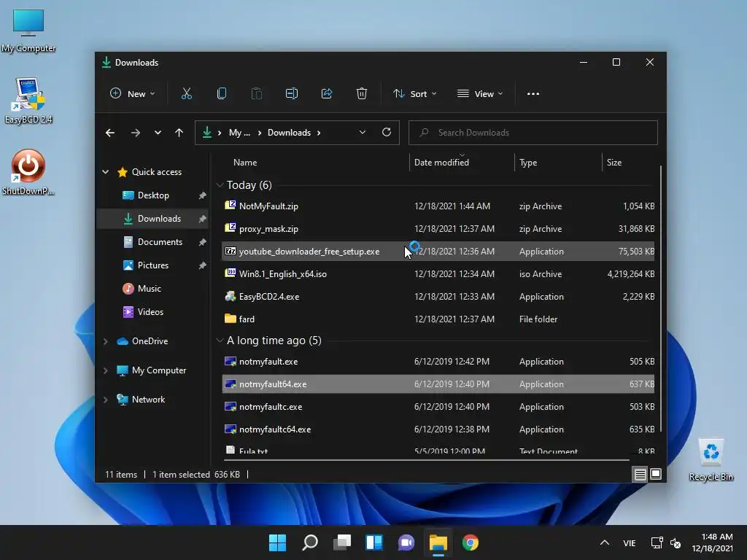This screenshot has width=747, height=560.
Task: Open the New item dropdown
Action: 133,94
